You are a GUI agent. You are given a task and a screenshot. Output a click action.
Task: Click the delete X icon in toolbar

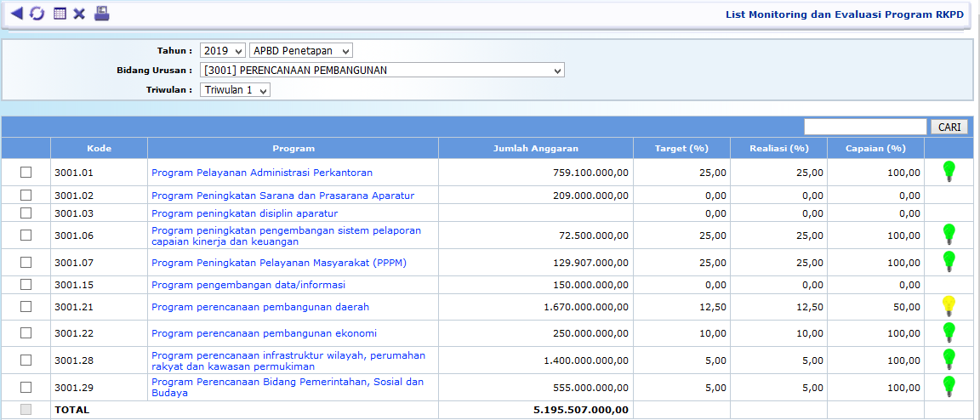(x=79, y=14)
